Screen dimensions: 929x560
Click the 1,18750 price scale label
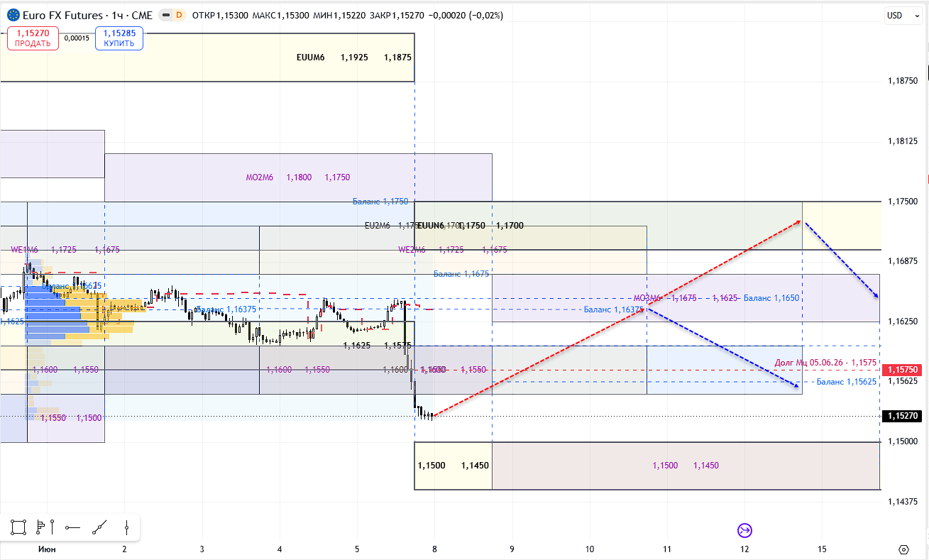pyautogui.click(x=903, y=81)
